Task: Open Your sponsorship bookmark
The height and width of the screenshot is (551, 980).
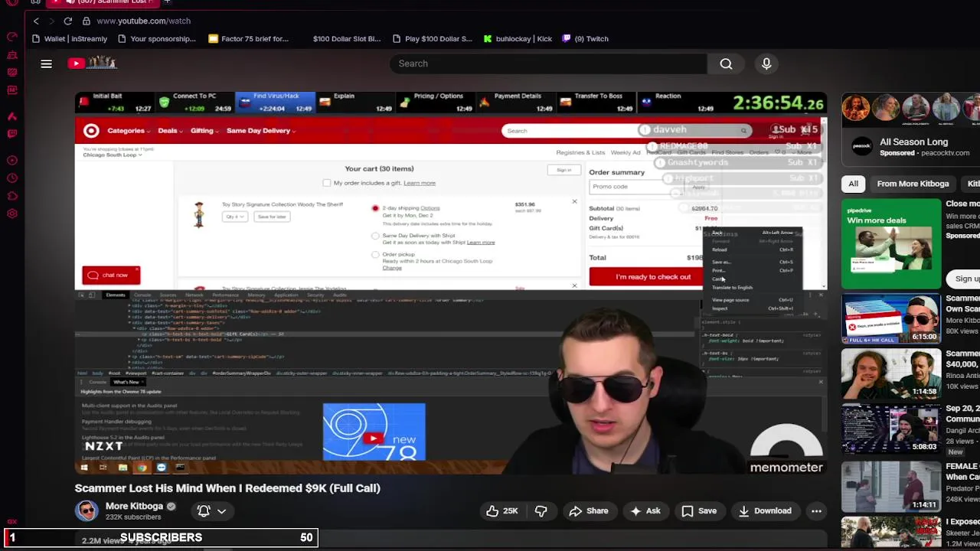Action: [156, 38]
